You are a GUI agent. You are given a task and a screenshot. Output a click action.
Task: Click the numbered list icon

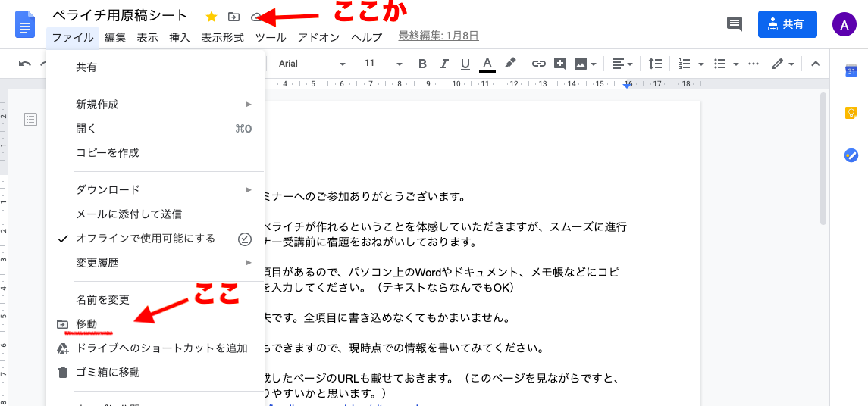click(x=685, y=64)
